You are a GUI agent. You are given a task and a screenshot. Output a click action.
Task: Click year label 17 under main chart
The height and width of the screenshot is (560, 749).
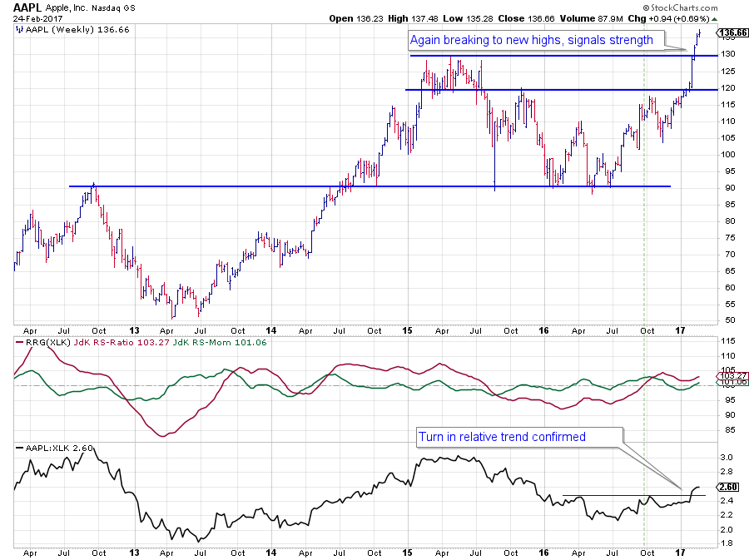click(680, 330)
